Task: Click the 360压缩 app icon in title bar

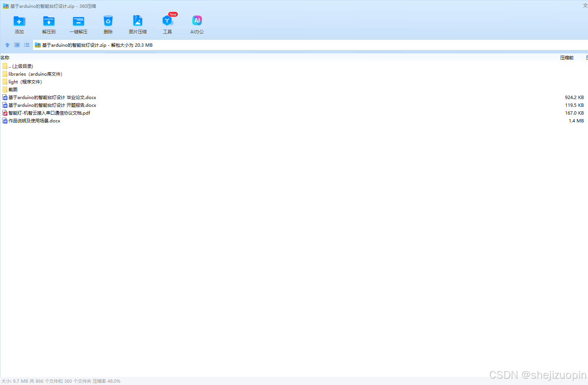Action: [6, 6]
